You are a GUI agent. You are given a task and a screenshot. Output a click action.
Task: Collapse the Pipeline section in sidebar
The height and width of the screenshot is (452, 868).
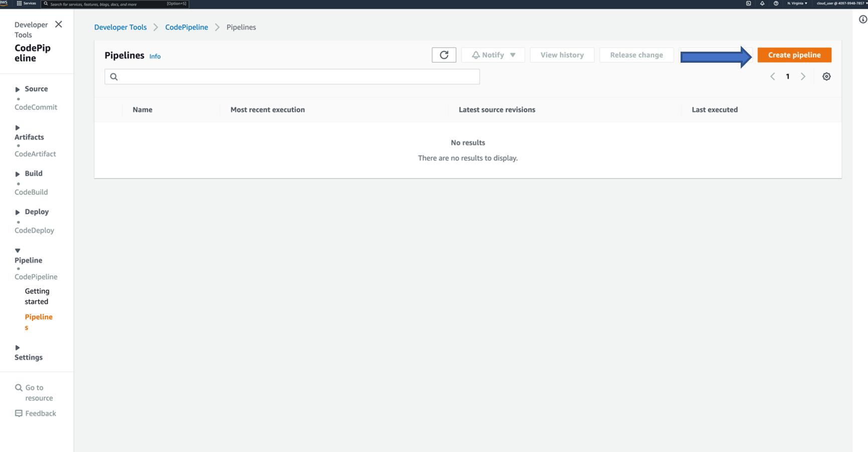(x=18, y=250)
